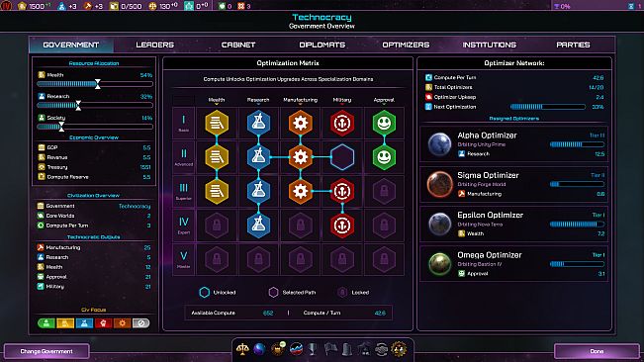Open the flags icon in bottom toolbar
Screen dimensions: 644x362
point(330,349)
